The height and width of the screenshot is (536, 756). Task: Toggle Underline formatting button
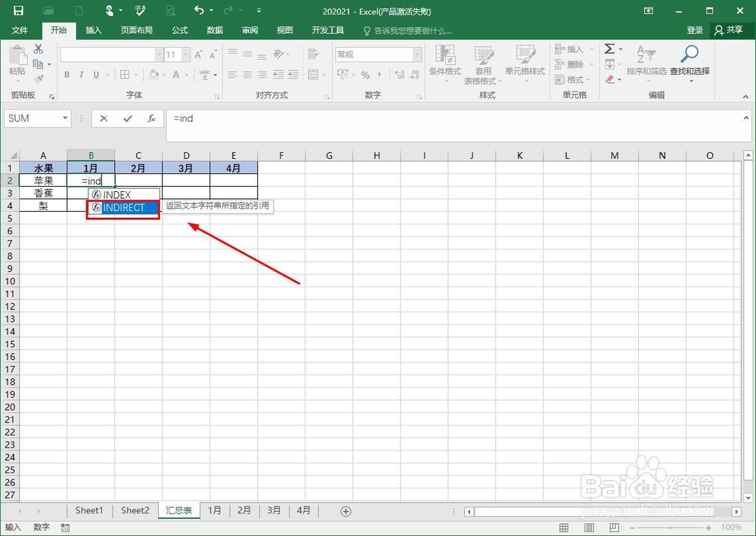pyautogui.click(x=96, y=75)
